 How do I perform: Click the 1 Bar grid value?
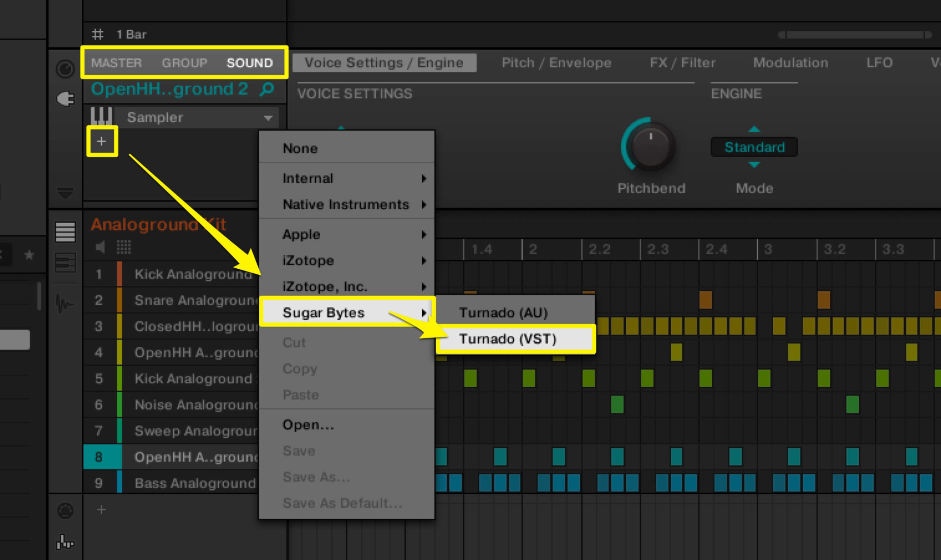coord(131,34)
